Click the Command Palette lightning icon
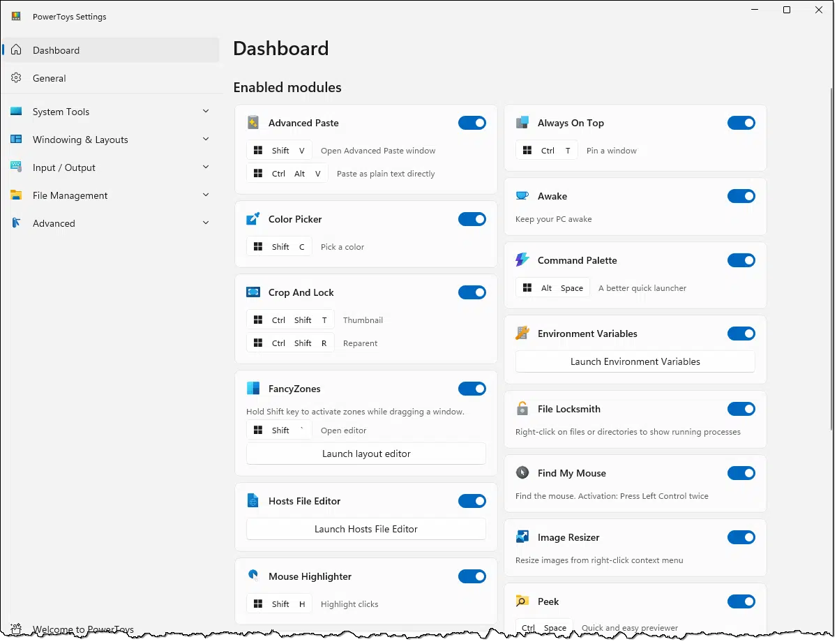This screenshot has width=837, height=644. click(522, 260)
